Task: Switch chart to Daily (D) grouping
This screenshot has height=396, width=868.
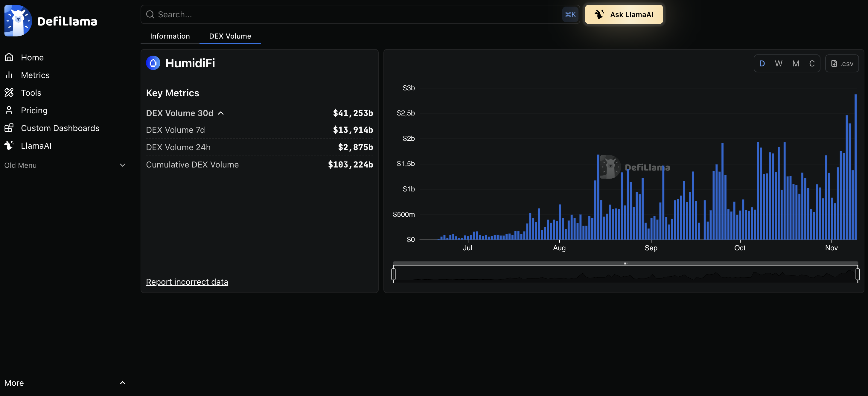Action: point(762,63)
